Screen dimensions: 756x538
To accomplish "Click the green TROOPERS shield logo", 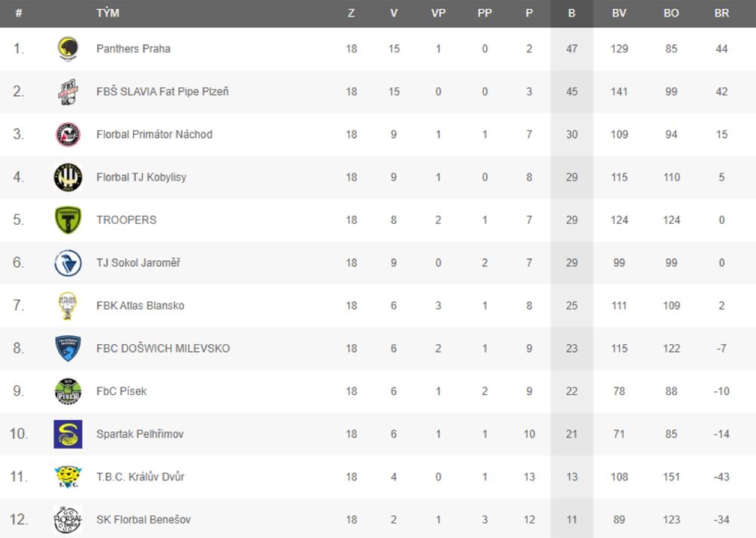I will [x=68, y=220].
